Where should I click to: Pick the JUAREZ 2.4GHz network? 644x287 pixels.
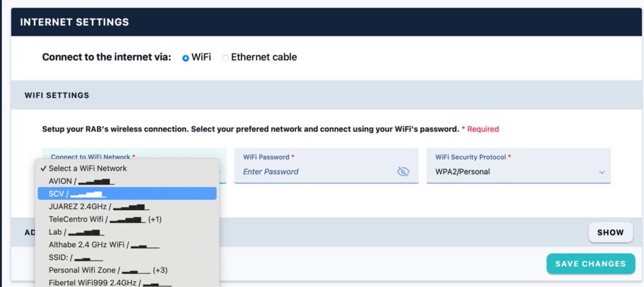click(x=98, y=206)
